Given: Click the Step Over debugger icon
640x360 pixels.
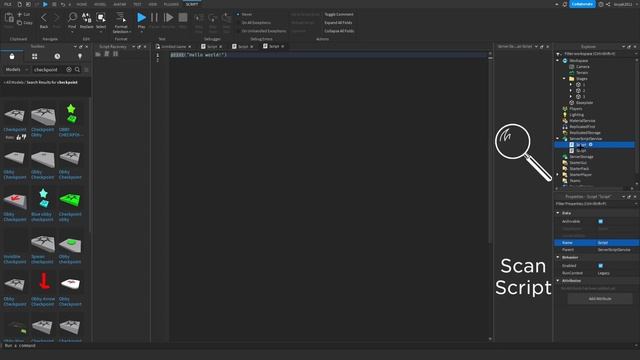Looking at the screenshot, I should pyautogui.click(x=213, y=18).
